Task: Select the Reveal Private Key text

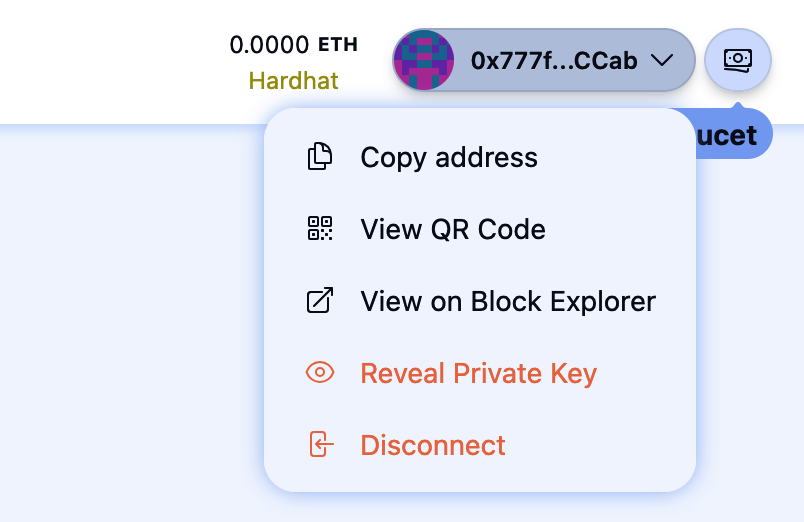Action: point(478,373)
